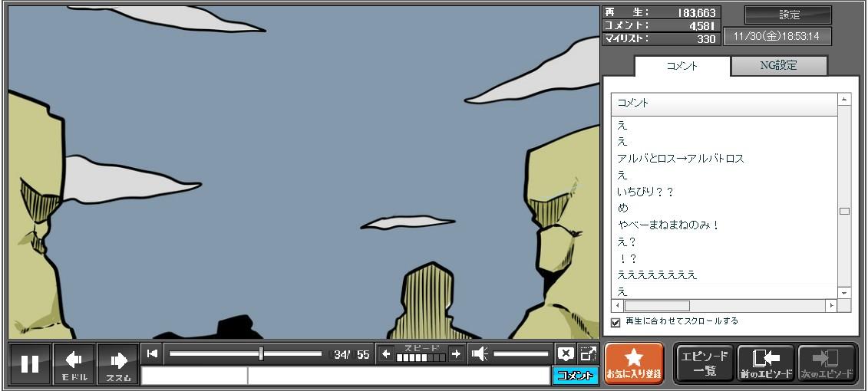Jump to the start of the episode
Image resolution: width=868 pixels, height=391 pixels.
point(153,353)
